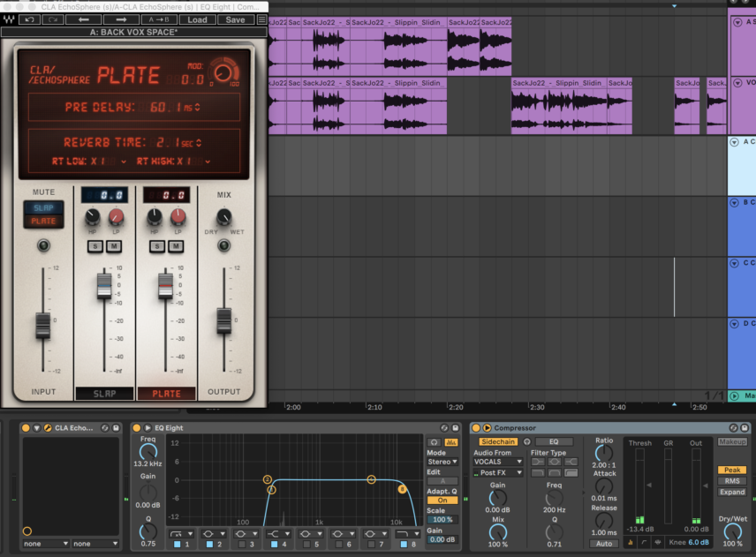Open CLA Echo device plugin configure wrench
Viewport: 756px width, 557px height.
(x=48, y=428)
